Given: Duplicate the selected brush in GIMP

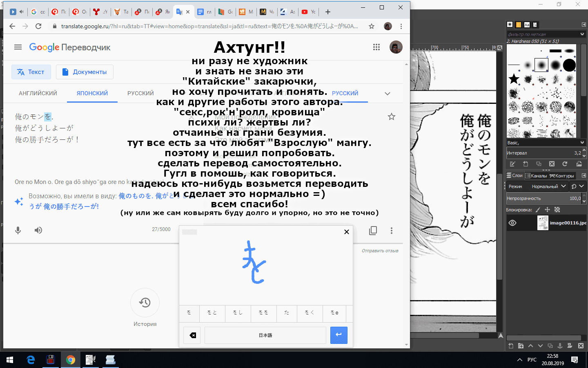Looking at the screenshot, I should [539, 164].
